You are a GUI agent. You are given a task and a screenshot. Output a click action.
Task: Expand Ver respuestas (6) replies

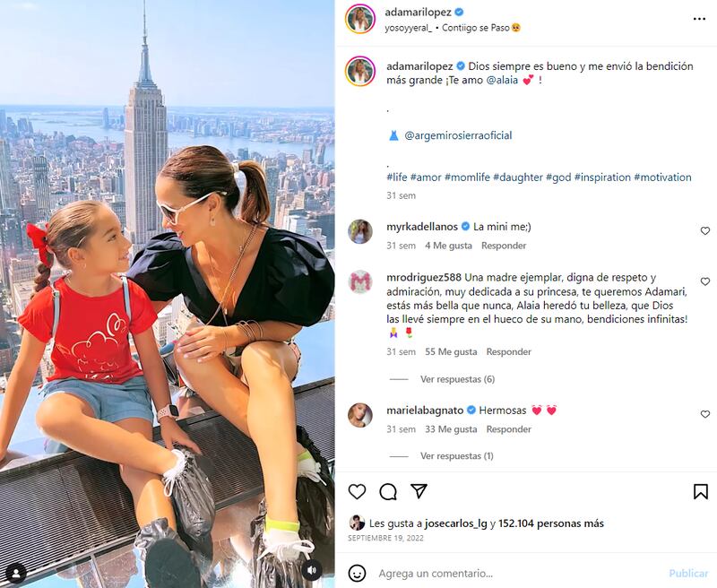[457, 379]
